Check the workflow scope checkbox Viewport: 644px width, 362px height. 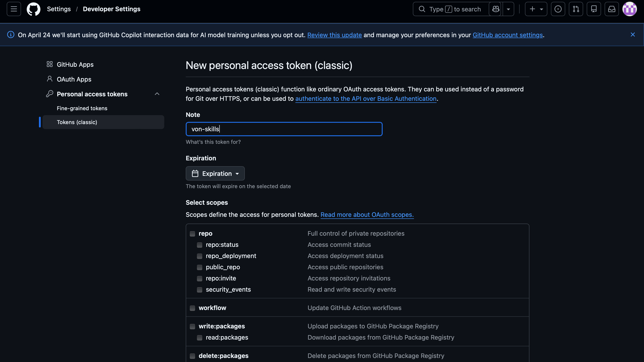(x=192, y=308)
